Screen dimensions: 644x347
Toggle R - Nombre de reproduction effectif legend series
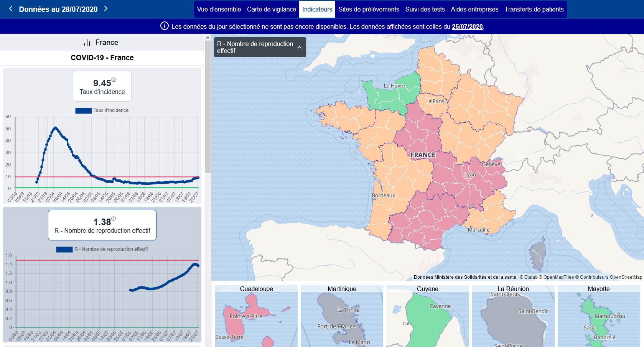(x=102, y=249)
